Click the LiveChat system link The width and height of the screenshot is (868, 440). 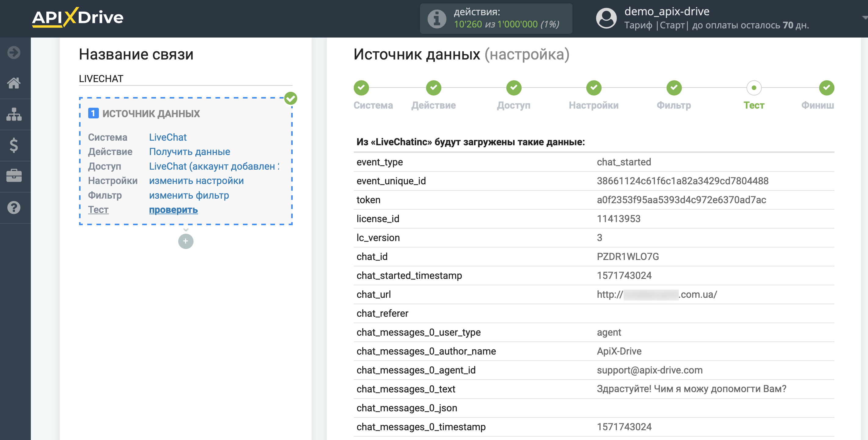pos(168,137)
